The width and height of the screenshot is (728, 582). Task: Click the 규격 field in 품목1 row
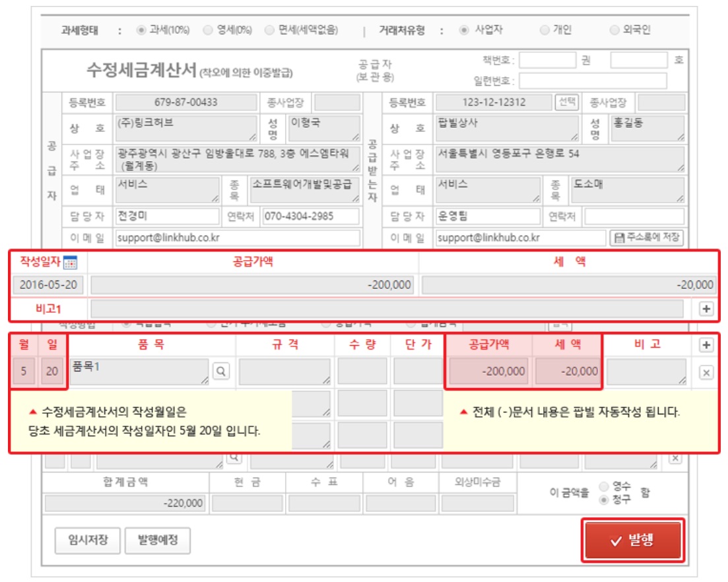284,371
